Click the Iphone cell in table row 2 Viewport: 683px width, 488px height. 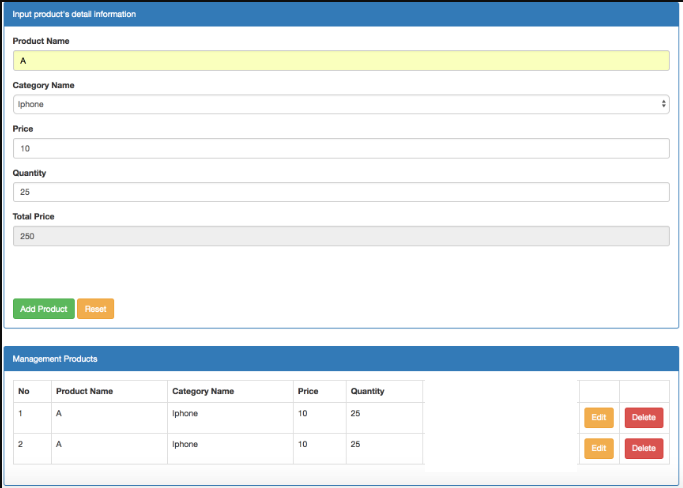pos(185,444)
